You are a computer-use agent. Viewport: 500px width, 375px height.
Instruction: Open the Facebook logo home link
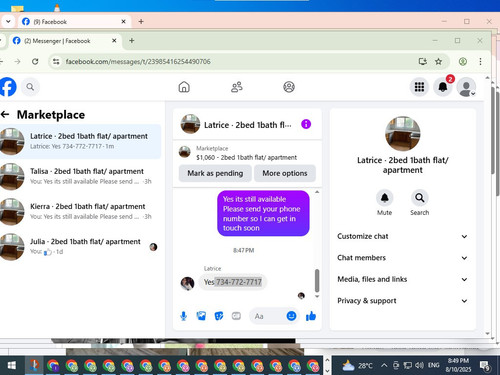[x=7, y=87]
